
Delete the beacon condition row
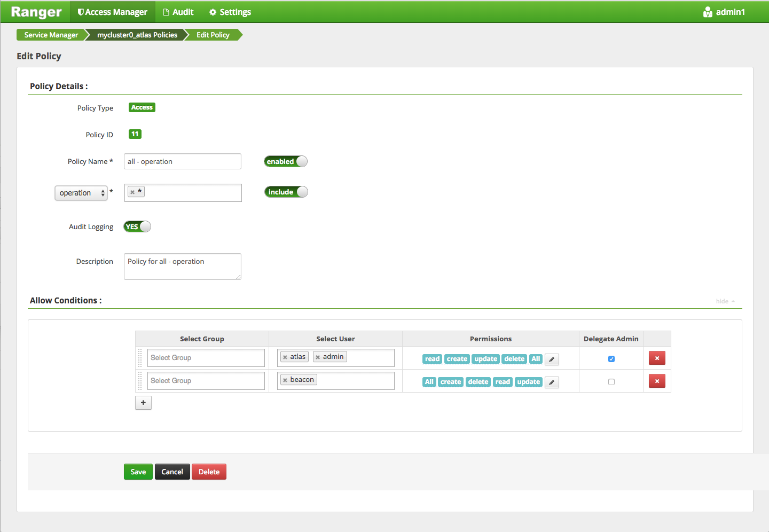[x=657, y=381]
